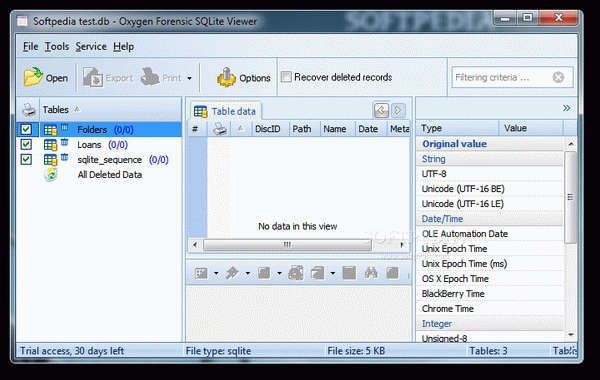Click the small trash icon beside Loans

pyautogui.click(x=64, y=142)
